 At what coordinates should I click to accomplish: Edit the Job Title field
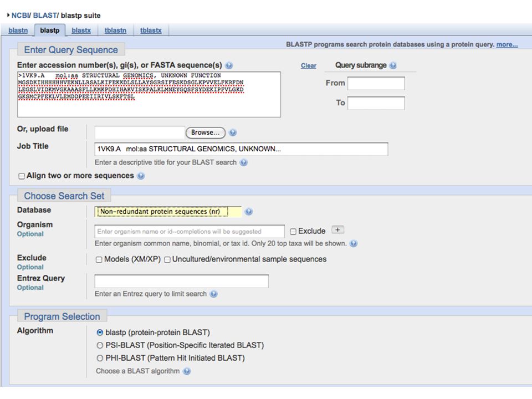pos(241,149)
